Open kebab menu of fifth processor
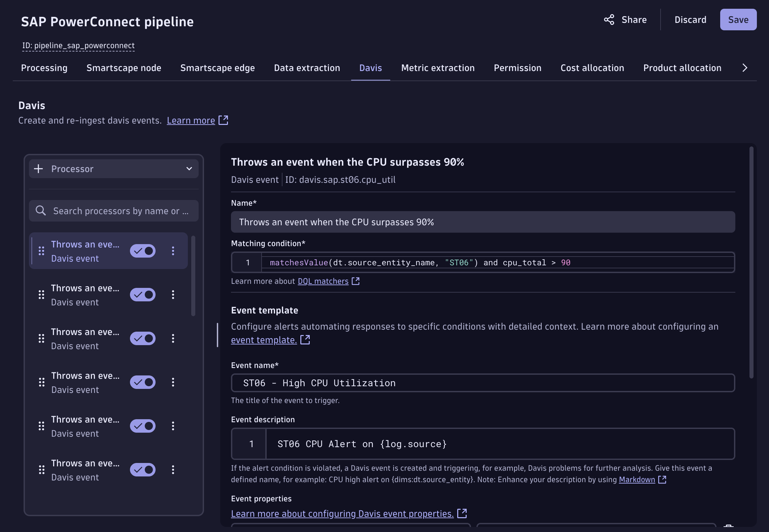This screenshot has width=769, height=532. [x=173, y=426]
